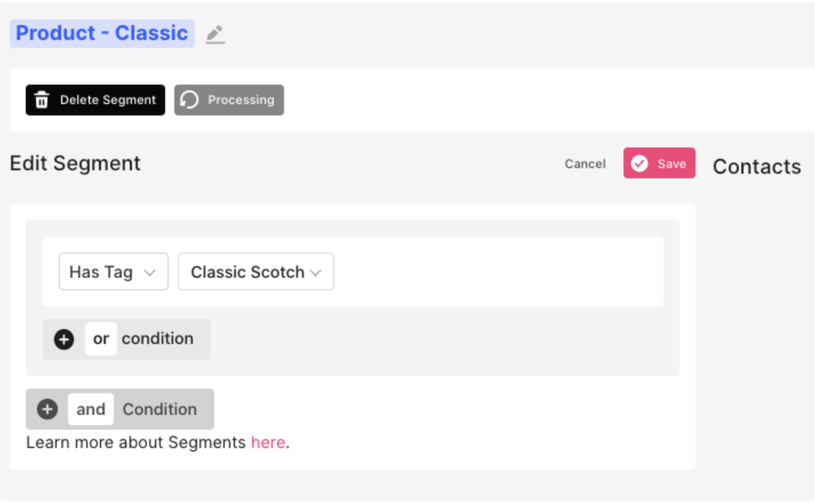Click the chevron beside Classic Scotch

pyautogui.click(x=315, y=273)
